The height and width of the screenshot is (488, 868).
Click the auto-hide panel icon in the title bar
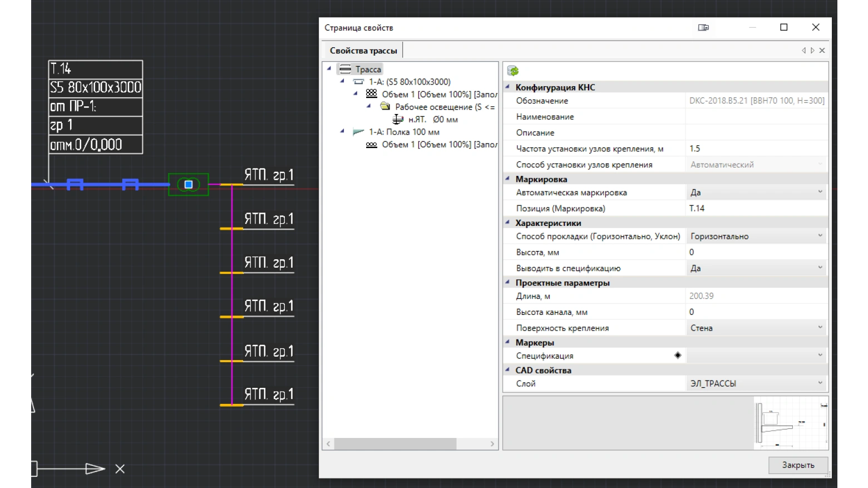coord(703,27)
